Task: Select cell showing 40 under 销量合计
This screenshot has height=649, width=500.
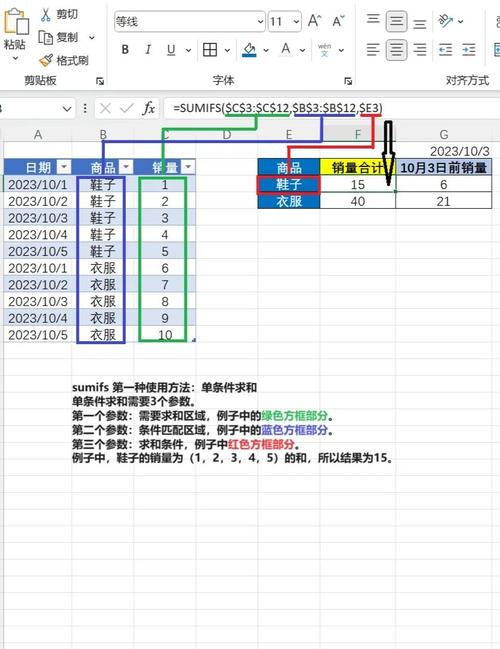Action: coord(358,202)
